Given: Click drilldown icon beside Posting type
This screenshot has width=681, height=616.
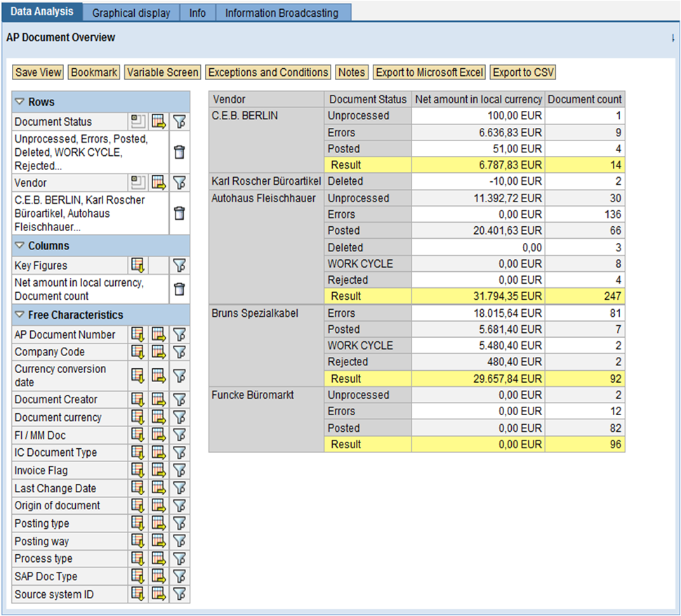Looking at the screenshot, I should tap(138, 523).
